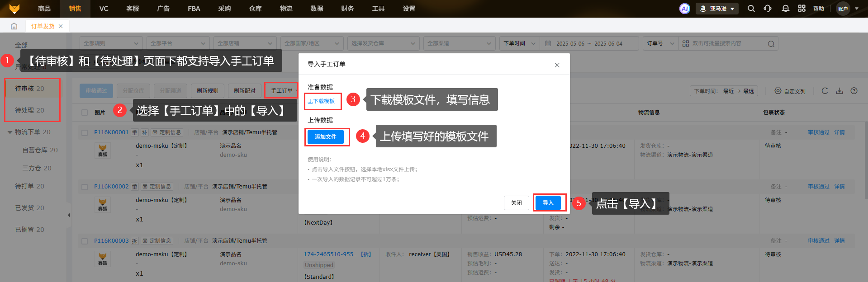Click the export download icon in toolbar
Image resolution: width=868 pixels, height=282 pixels.
click(840, 91)
